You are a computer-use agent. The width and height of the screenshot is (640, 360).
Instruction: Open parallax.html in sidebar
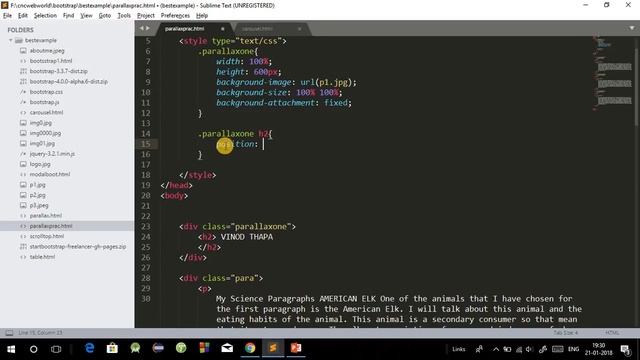coord(46,216)
